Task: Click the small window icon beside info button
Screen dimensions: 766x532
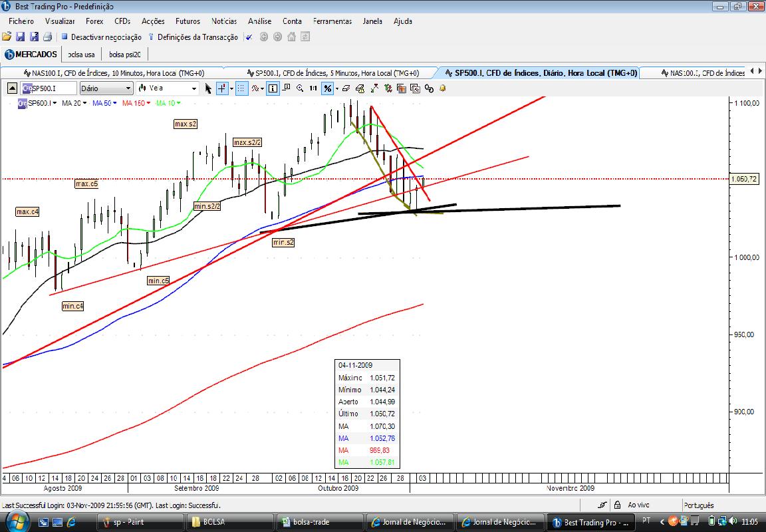Action: pos(287,88)
